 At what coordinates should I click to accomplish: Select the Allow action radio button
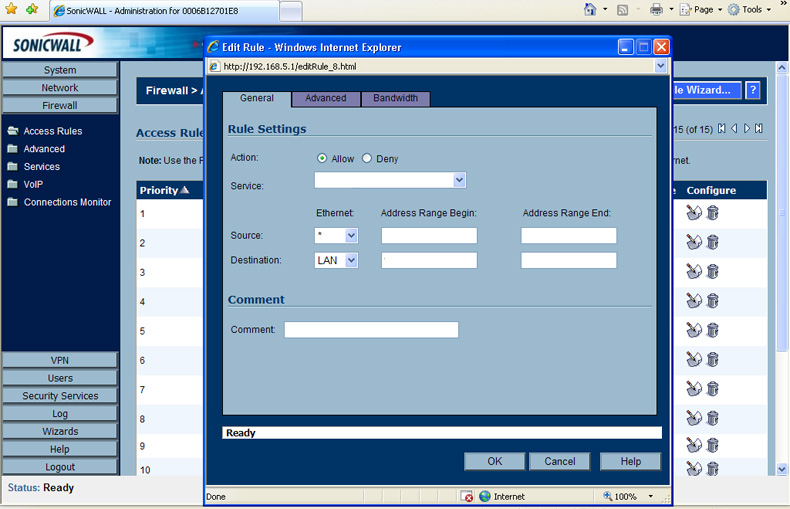[321, 158]
